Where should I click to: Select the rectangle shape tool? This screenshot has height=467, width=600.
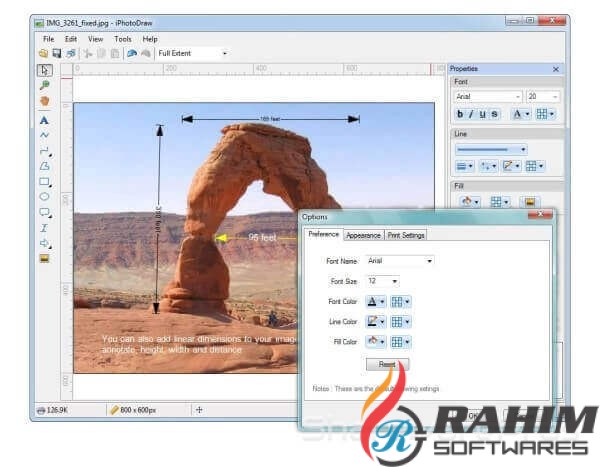(45, 182)
